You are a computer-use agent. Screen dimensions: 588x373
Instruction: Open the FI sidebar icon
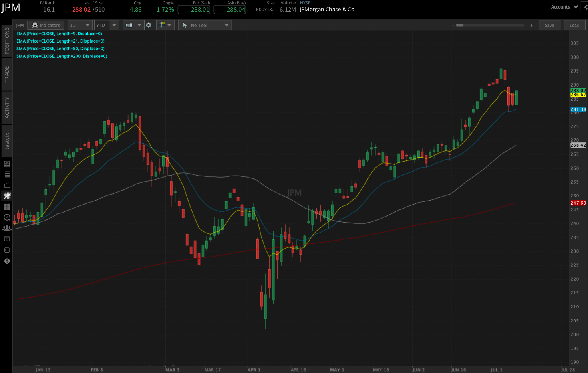[7, 250]
